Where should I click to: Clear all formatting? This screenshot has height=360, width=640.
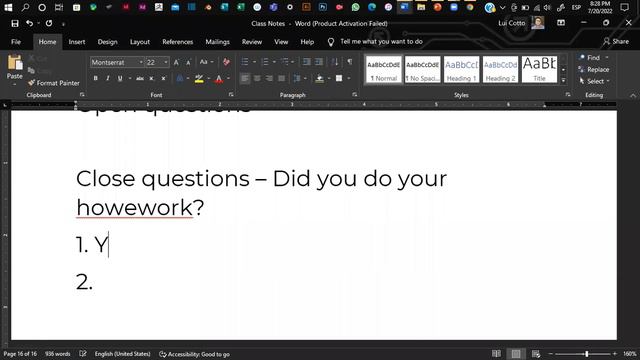coord(226,62)
